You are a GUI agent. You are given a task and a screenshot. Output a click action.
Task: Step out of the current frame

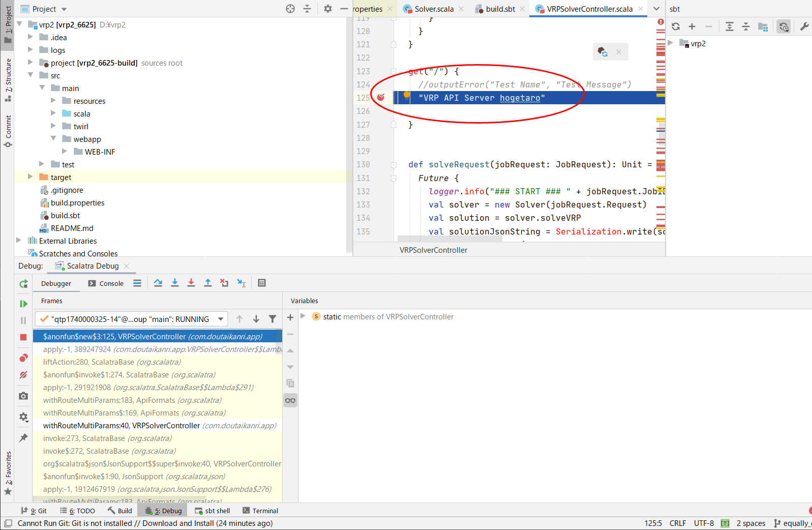[208, 283]
